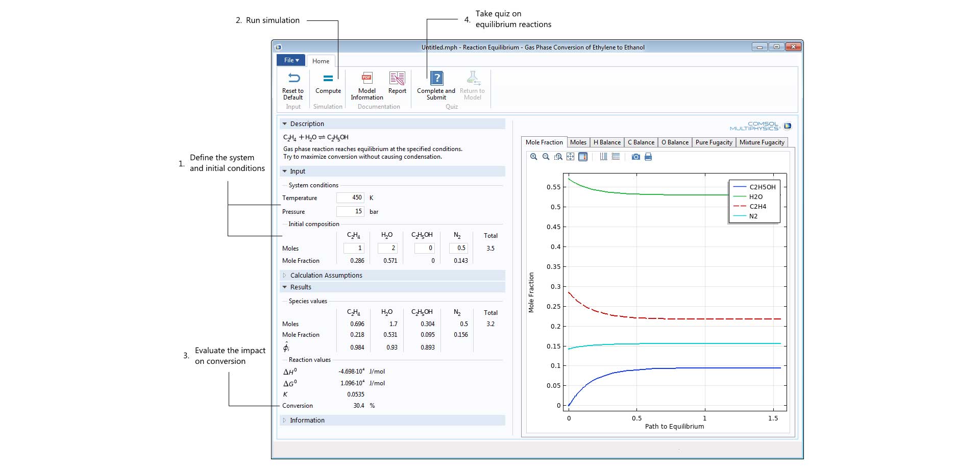The height and width of the screenshot is (470, 980).
Task: Expand the Information section
Action: [307, 420]
